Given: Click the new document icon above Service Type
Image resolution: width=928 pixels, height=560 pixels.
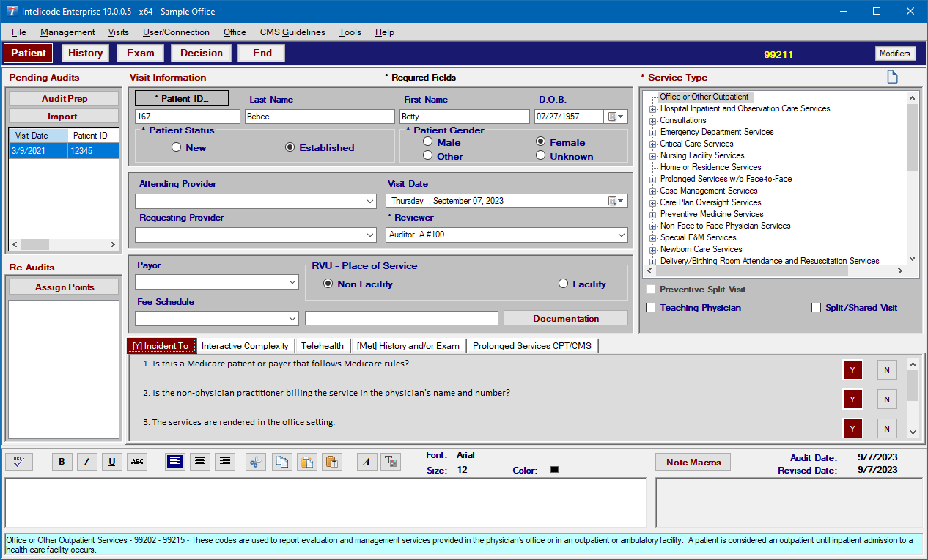Looking at the screenshot, I should pos(892,77).
